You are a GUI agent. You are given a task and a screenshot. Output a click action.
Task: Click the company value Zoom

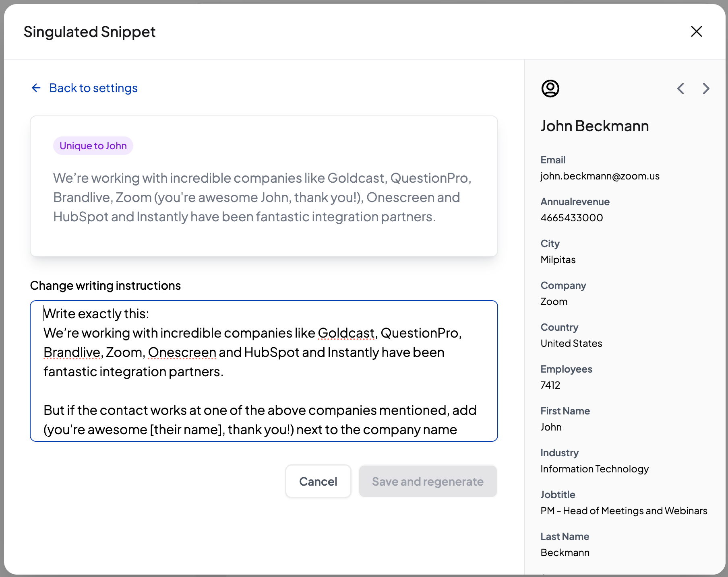click(554, 301)
